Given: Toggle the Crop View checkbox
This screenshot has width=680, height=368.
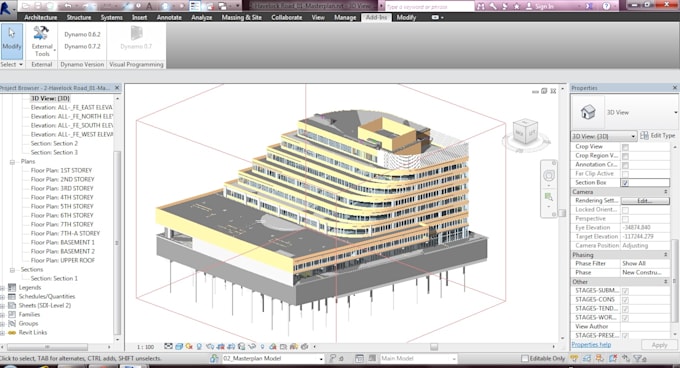Looking at the screenshot, I should point(625,147).
